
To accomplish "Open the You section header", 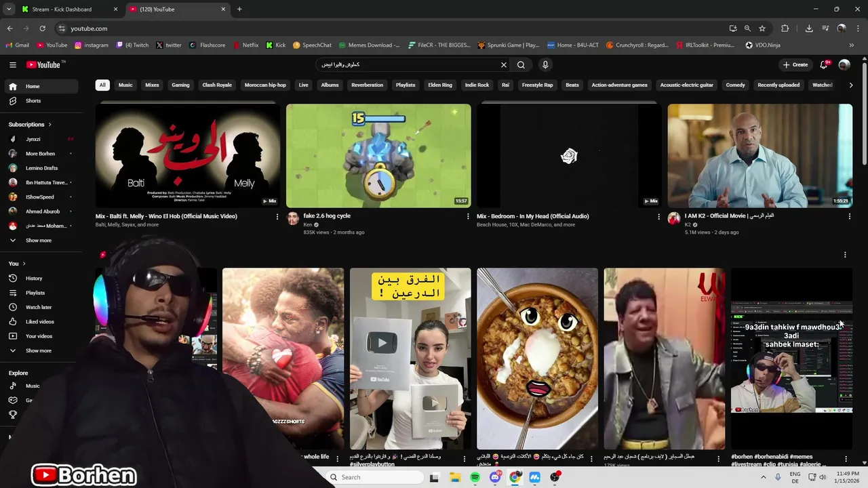I will pos(17,264).
